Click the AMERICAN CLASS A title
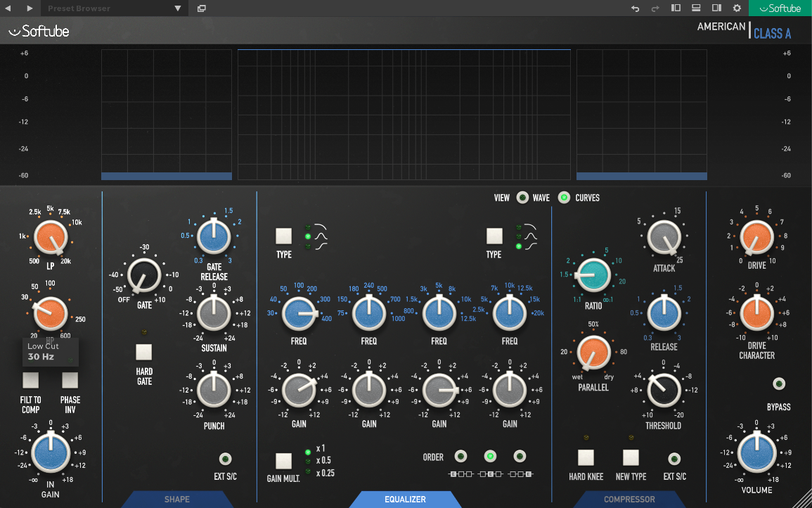The image size is (812, 508). [x=745, y=30]
